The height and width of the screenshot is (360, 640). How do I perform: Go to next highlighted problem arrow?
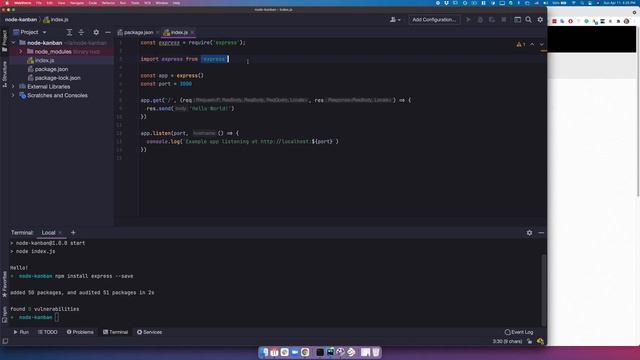(x=542, y=44)
